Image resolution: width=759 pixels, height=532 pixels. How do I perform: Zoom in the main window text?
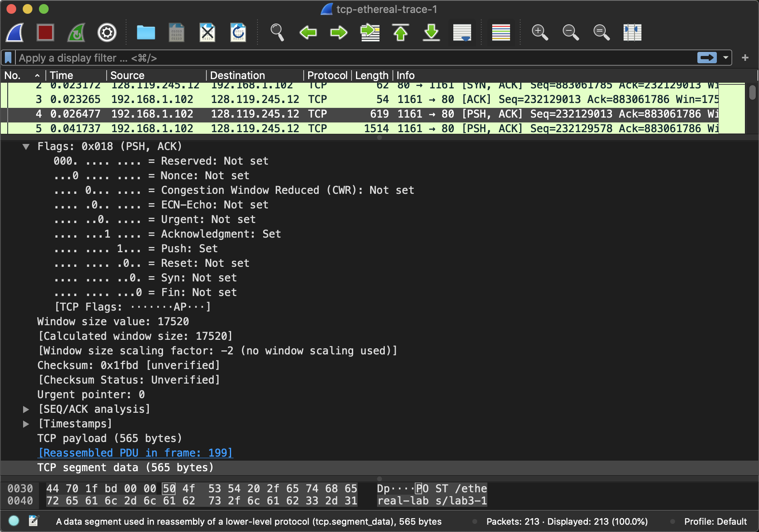coord(540,32)
